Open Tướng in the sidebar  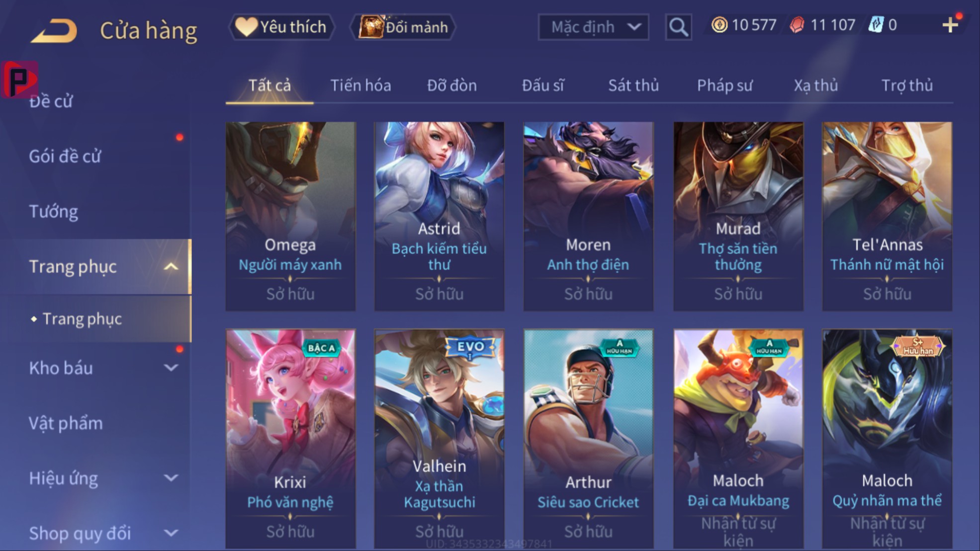54,211
